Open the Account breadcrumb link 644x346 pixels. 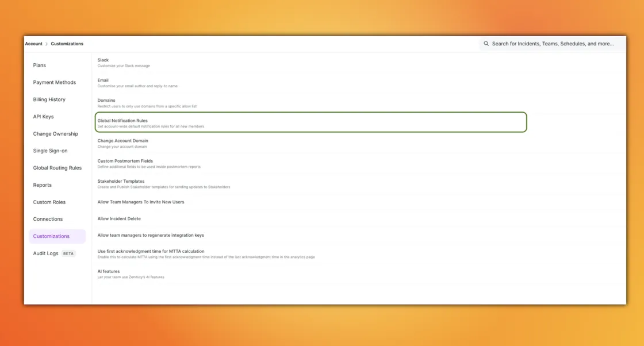point(33,43)
